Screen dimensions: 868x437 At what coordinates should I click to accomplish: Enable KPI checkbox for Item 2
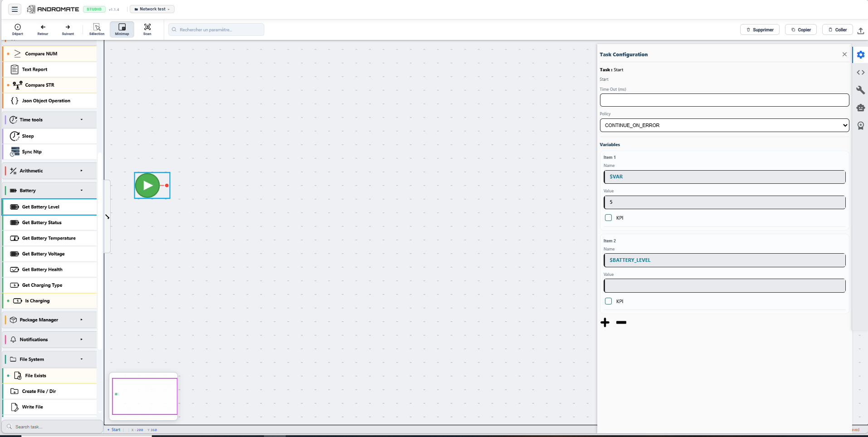click(609, 301)
